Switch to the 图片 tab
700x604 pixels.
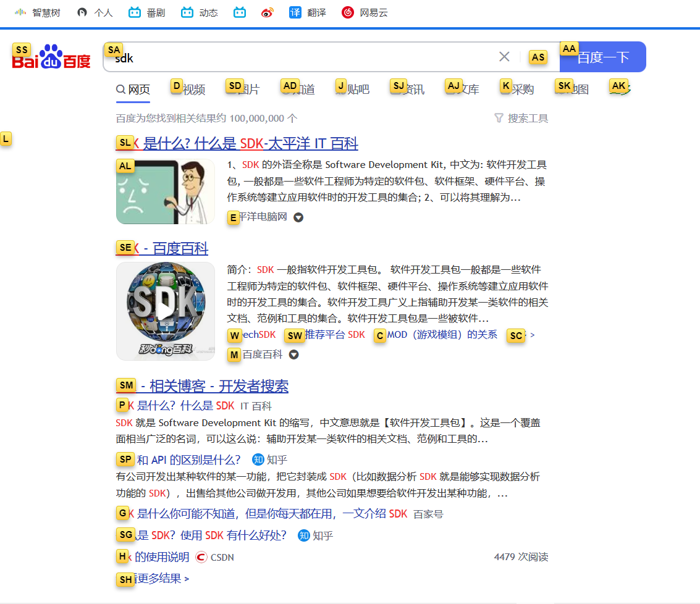(247, 89)
